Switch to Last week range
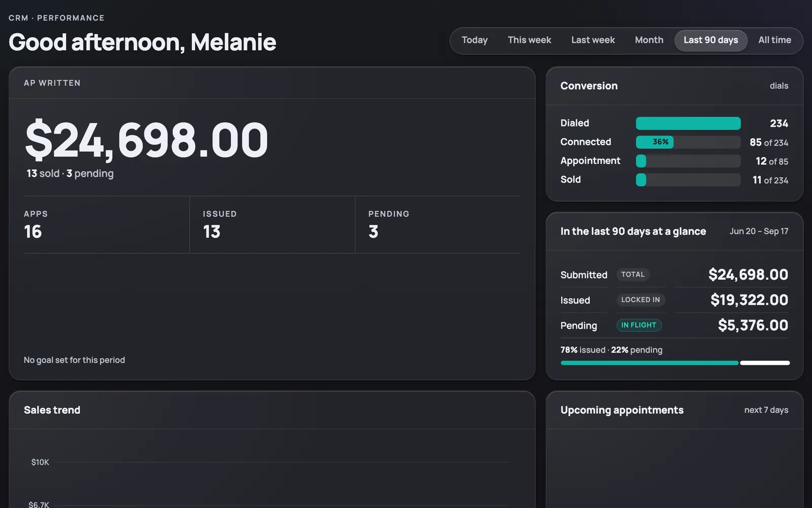Screen dimensions: 812x508 click(593, 40)
